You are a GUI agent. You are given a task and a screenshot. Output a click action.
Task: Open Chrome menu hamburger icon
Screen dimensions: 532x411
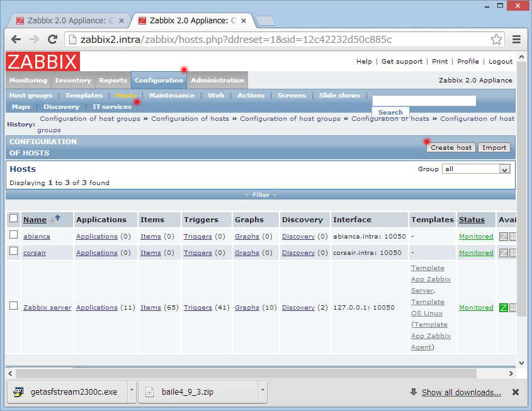516,39
